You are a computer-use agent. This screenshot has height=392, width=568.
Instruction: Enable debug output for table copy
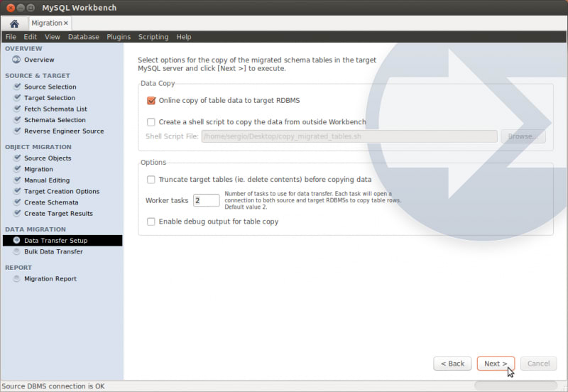click(151, 222)
